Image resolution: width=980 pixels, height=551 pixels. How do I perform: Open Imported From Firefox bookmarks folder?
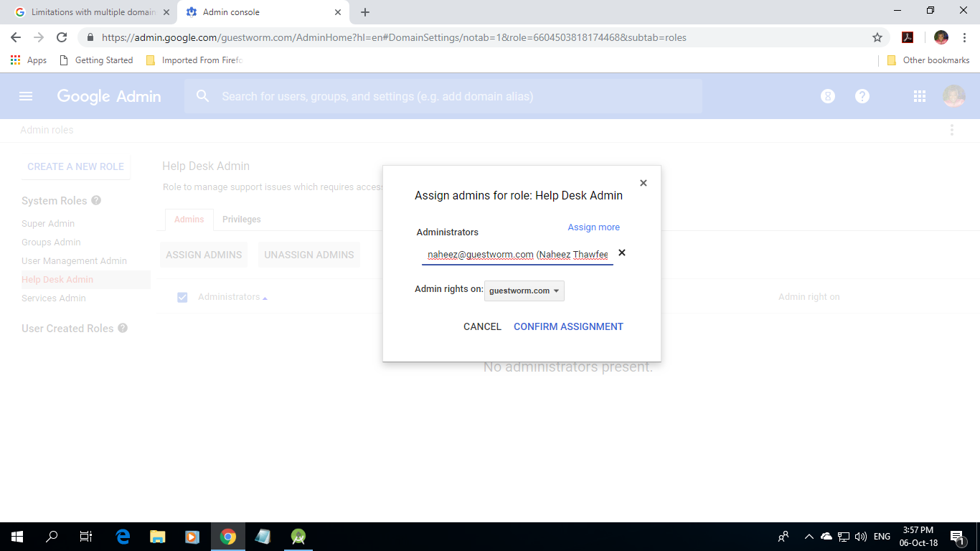coord(194,60)
